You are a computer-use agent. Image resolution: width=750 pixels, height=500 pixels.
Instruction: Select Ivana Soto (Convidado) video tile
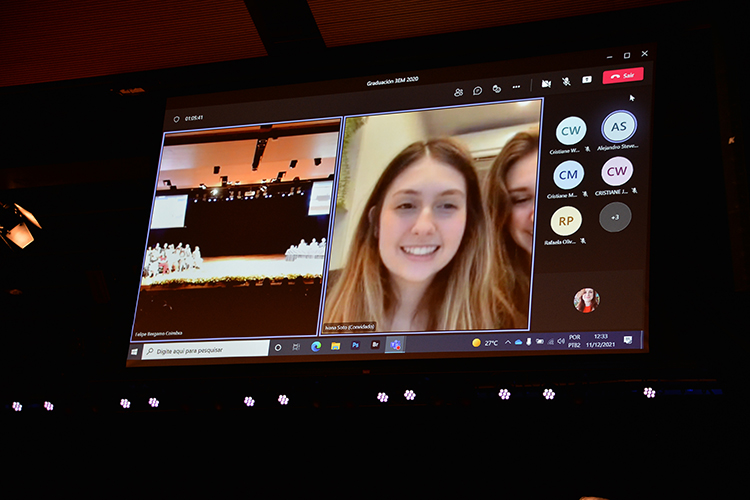point(431,215)
